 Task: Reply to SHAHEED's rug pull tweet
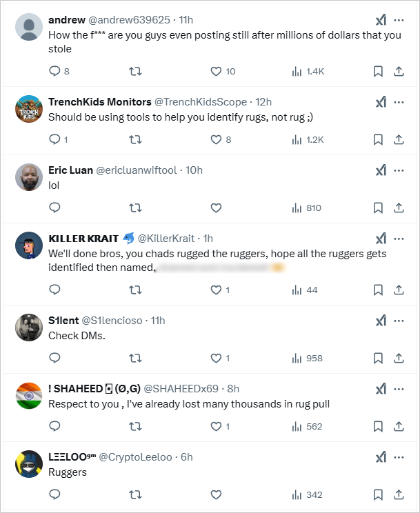[54, 426]
